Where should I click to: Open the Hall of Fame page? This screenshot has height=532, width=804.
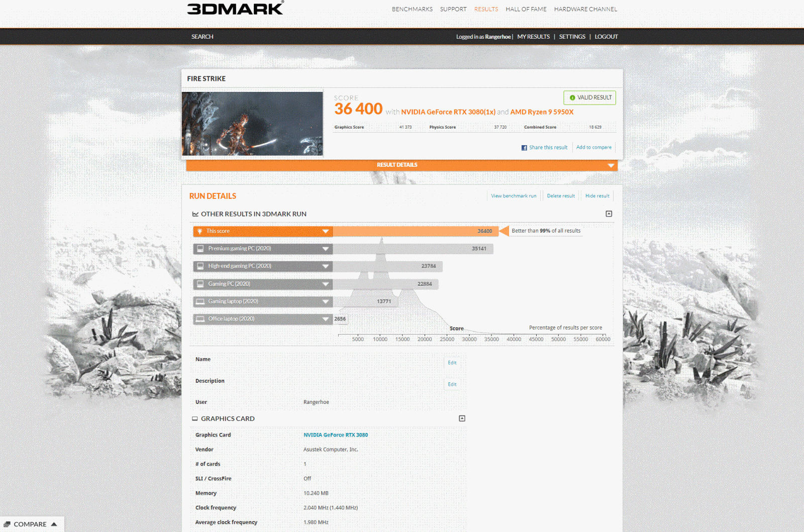tap(526, 9)
